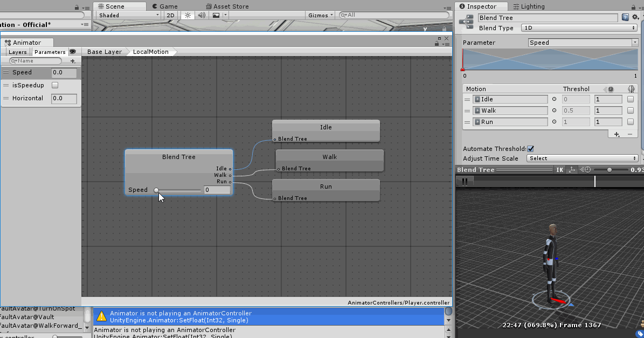
Task: Toggle animator layer visibility eye icon
Action: [72, 52]
